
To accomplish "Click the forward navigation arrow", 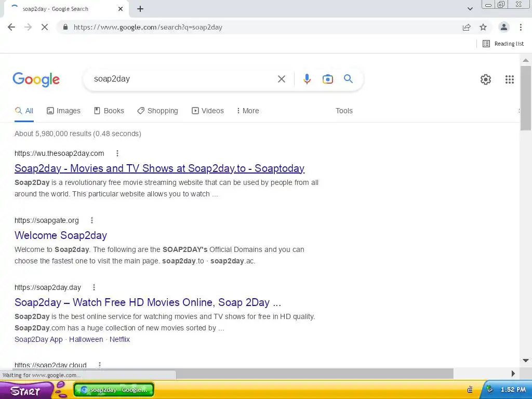I will tap(28, 27).
